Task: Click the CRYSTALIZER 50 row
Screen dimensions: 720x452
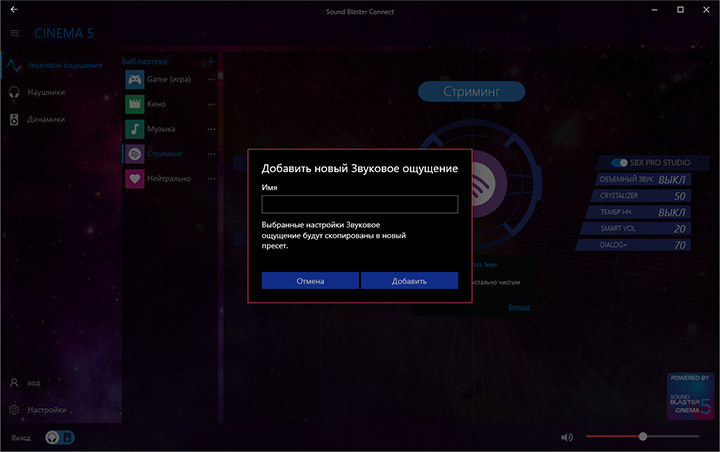Action: tap(641, 196)
